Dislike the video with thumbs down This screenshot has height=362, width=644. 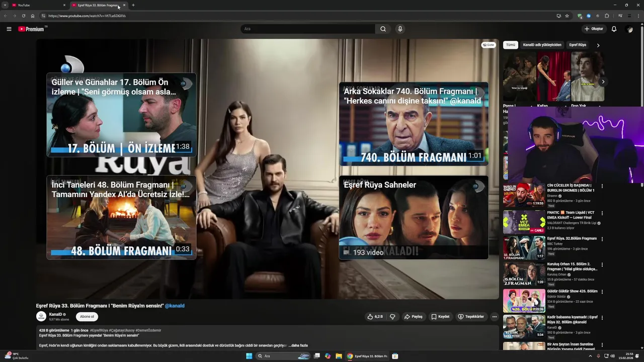pyautogui.click(x=392, y=317)
